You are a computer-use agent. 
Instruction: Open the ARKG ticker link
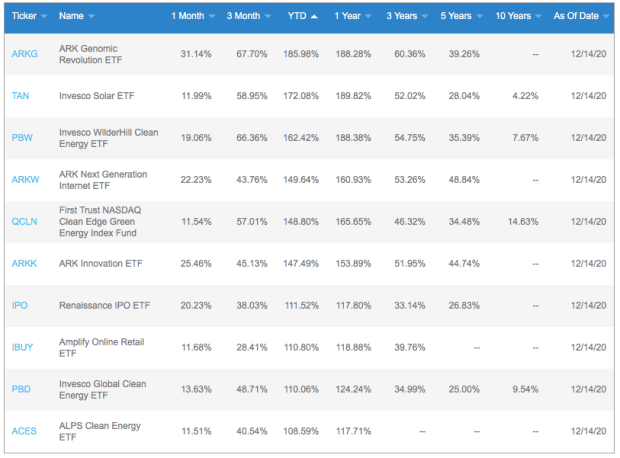point(25,54)
